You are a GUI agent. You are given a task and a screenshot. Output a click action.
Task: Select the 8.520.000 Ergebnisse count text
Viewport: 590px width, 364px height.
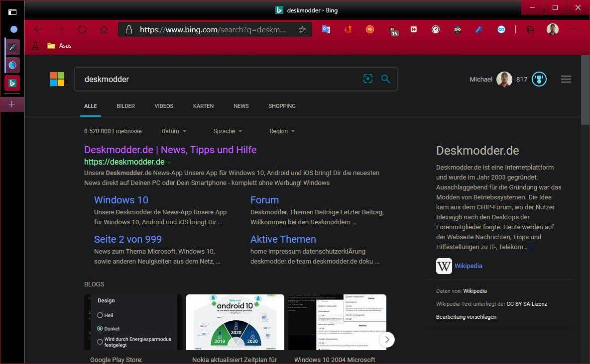coord(113,131)
